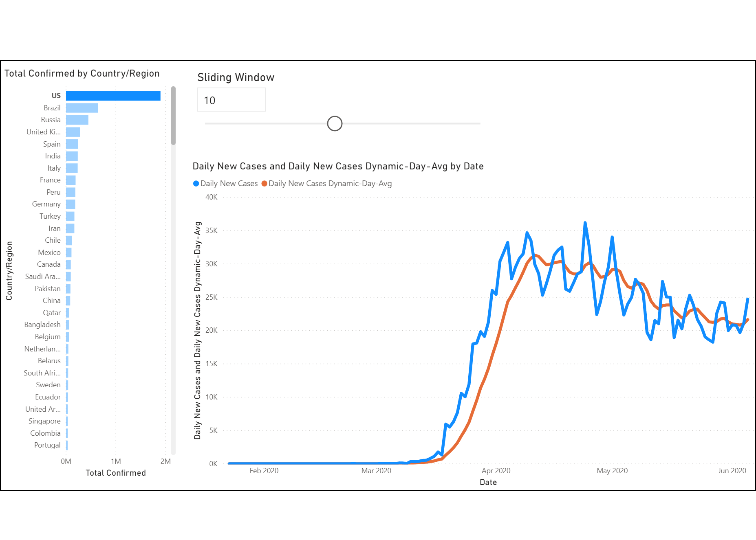Select the Spain bar
This screenshot has height=540, width=756.
pyautogui.click(x=72, y=144)
